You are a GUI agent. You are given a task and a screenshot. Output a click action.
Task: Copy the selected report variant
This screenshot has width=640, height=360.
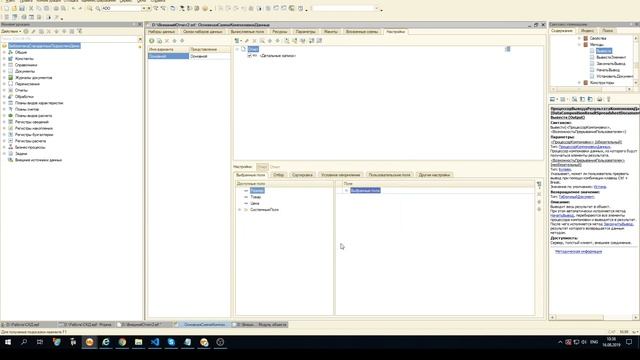(x=160, y=41)
